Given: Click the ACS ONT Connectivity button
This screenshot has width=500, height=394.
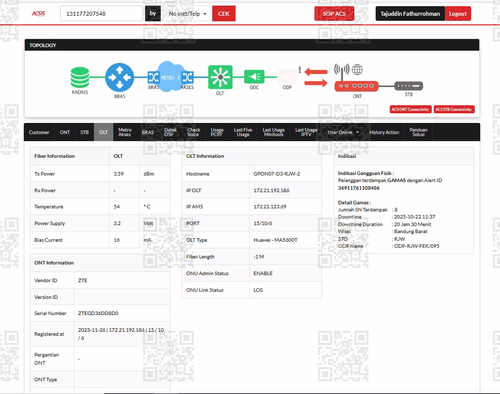Looking at the screenshot, I should click(x=410, y=109).
